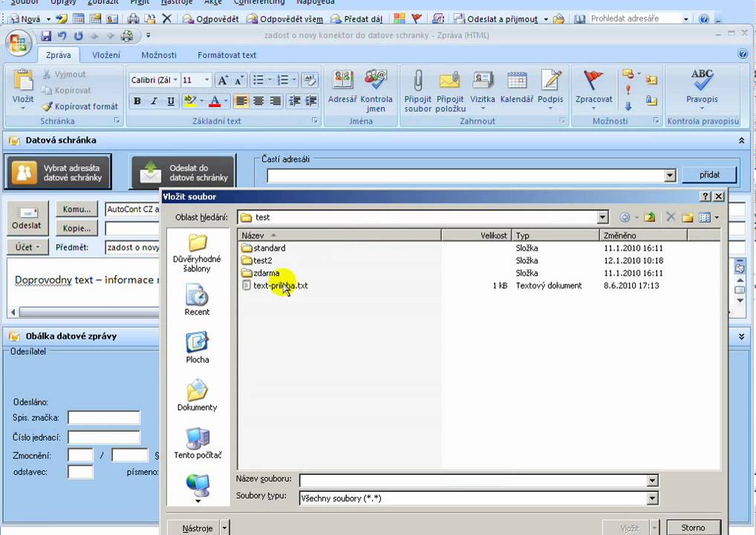Click Připojit položku icon

pos(450,91)
